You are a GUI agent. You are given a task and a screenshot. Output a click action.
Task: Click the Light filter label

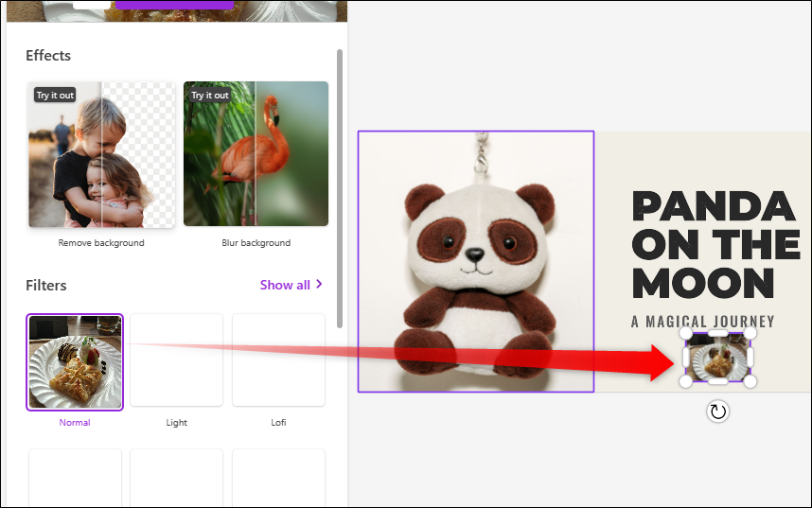177,423
